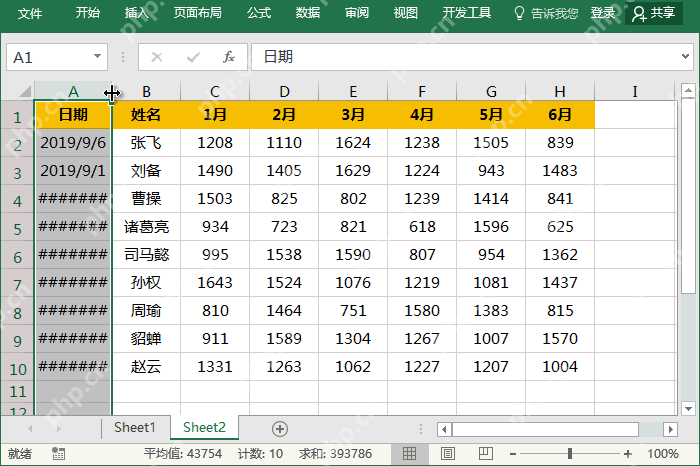Select all cells using corner triangle
Screen dimensions: 700x466
24,92
